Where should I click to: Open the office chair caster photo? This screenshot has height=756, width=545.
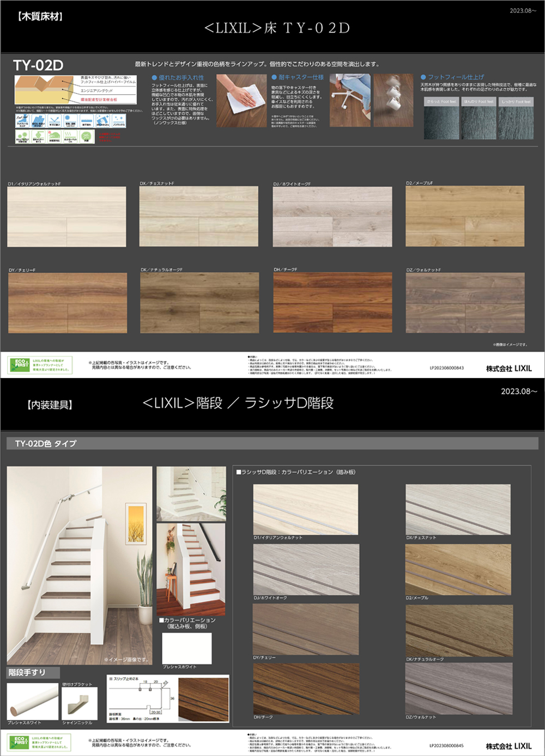(350, 101)
